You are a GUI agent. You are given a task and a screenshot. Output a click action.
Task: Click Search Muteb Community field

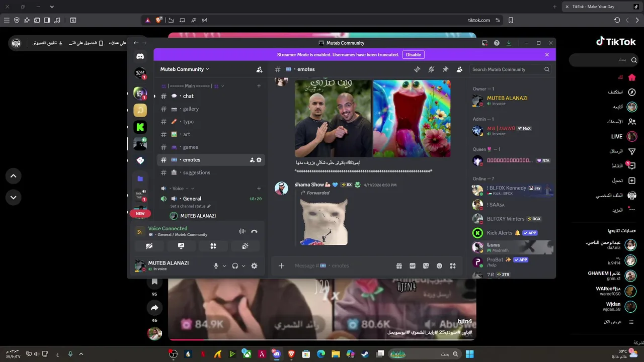pyautogui.click(x=511, y=69)
